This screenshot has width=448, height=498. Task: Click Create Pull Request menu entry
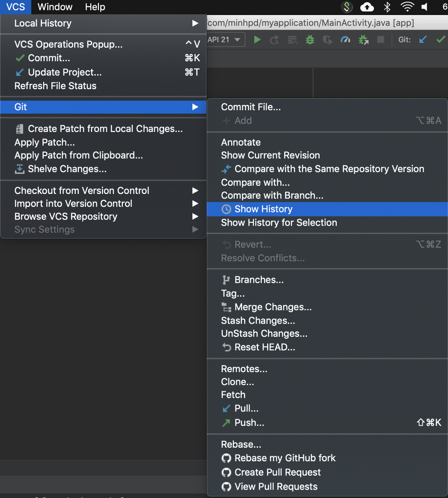pyautogui.click(x=277, y=472)
